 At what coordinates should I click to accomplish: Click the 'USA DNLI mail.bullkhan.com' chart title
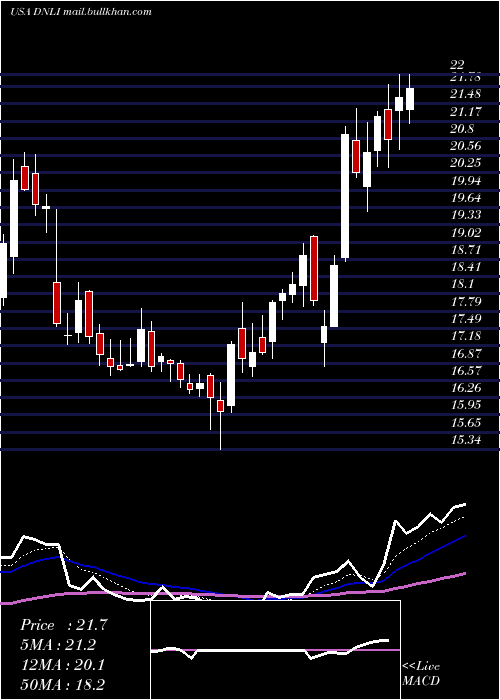tap(81, 12)
